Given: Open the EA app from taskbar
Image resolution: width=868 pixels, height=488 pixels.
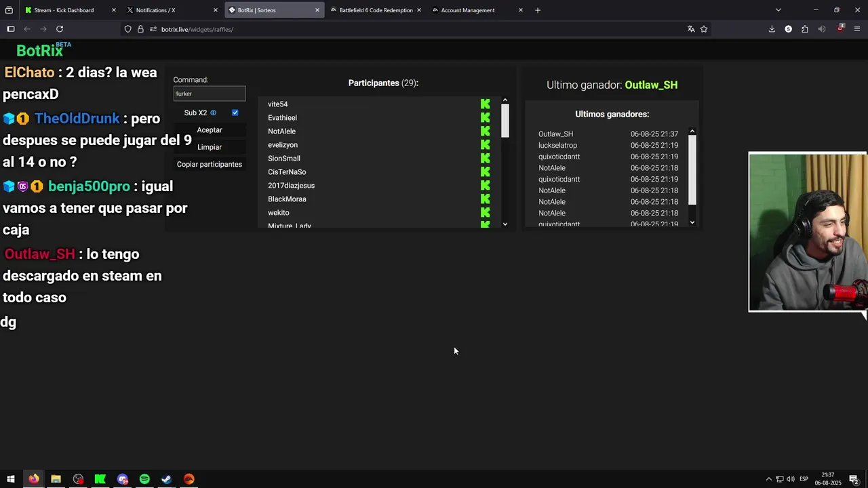Looking at the screenshot, I should (x=189, y=479).
